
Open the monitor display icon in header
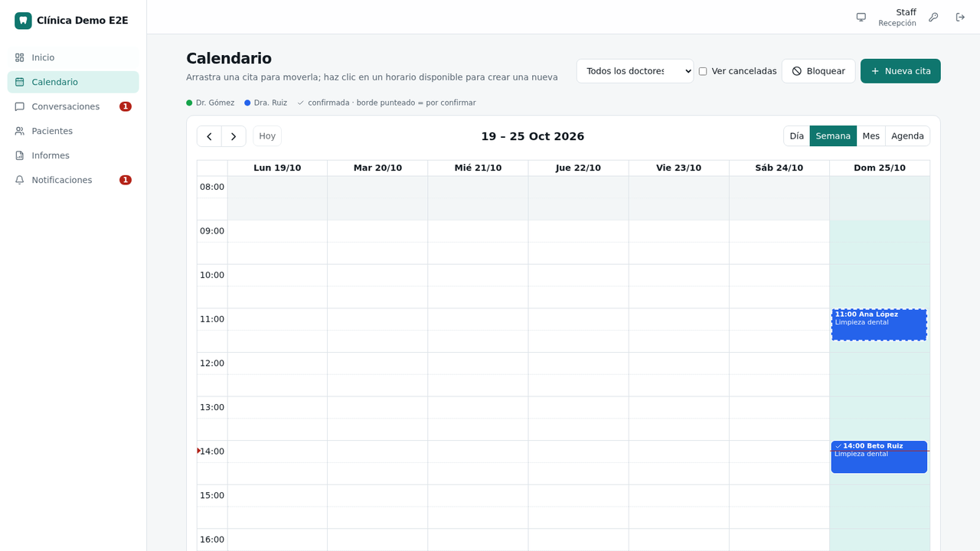(x=861, y=18)
